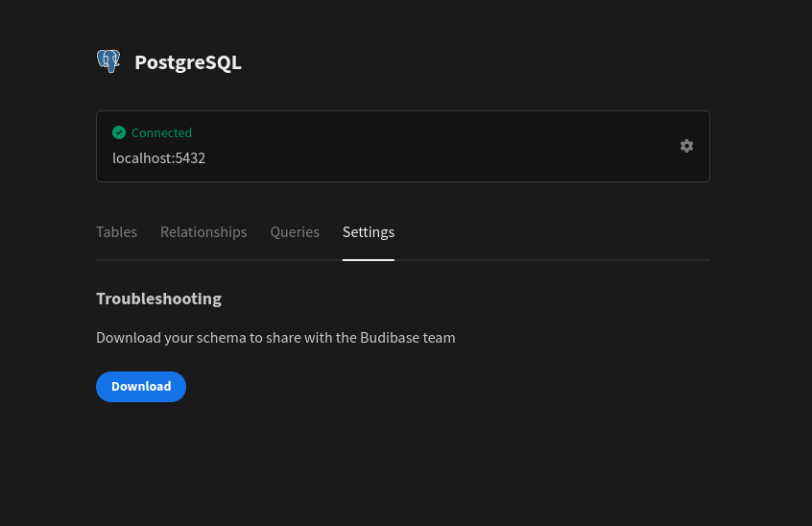The width and height of the screenshot is (812, 526).
Task: Select the localhost:5432 host text
Action: click(158, 157)
